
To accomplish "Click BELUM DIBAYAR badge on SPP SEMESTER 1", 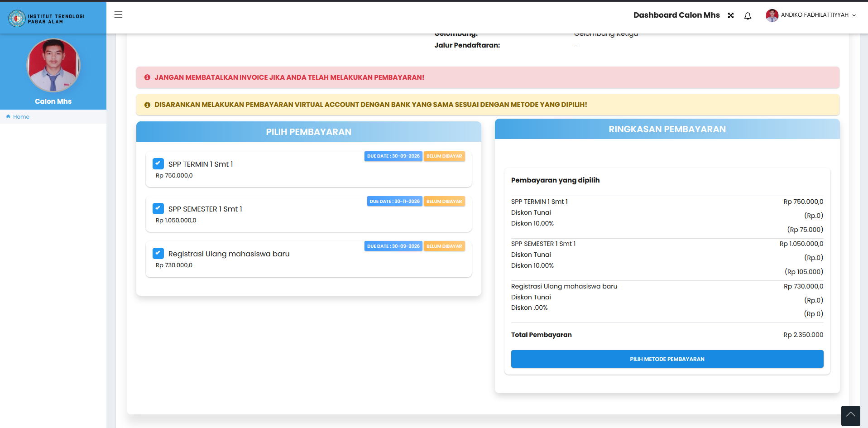I will click(x=444, y=201).
